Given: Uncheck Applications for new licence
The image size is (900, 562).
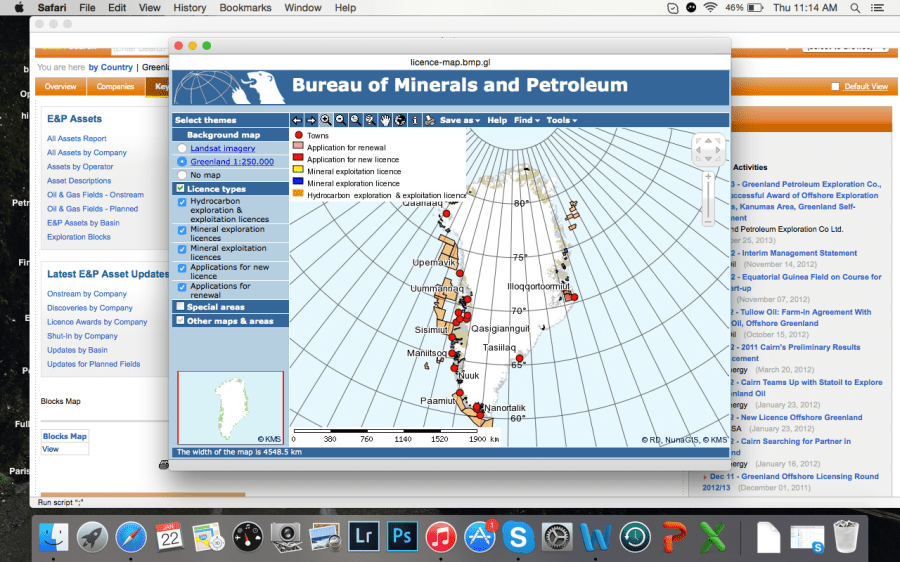Looking at the screenshot, I should point(182,268).
